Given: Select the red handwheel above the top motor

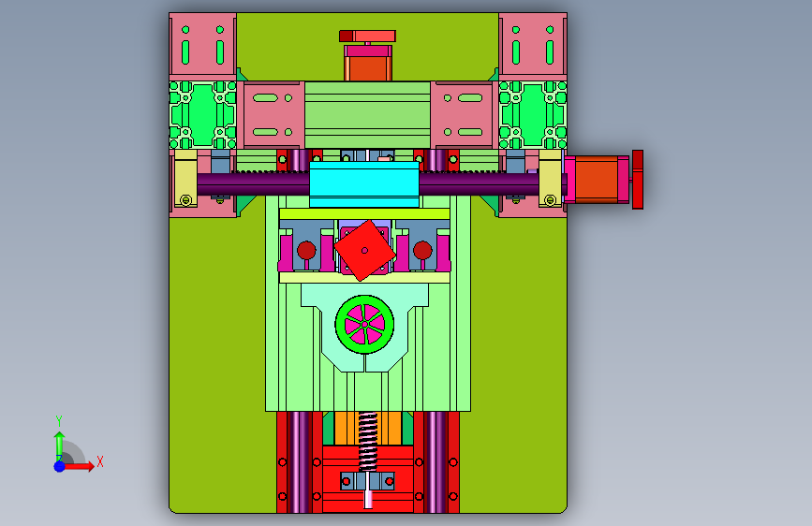Looking at the screenshot, I should 368,37.
